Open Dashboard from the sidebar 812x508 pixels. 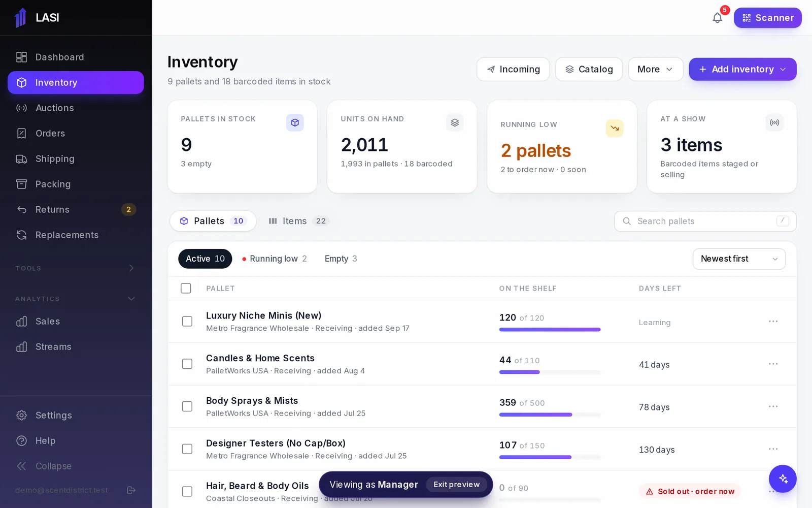pyautogui.click(x=76, y=57)
